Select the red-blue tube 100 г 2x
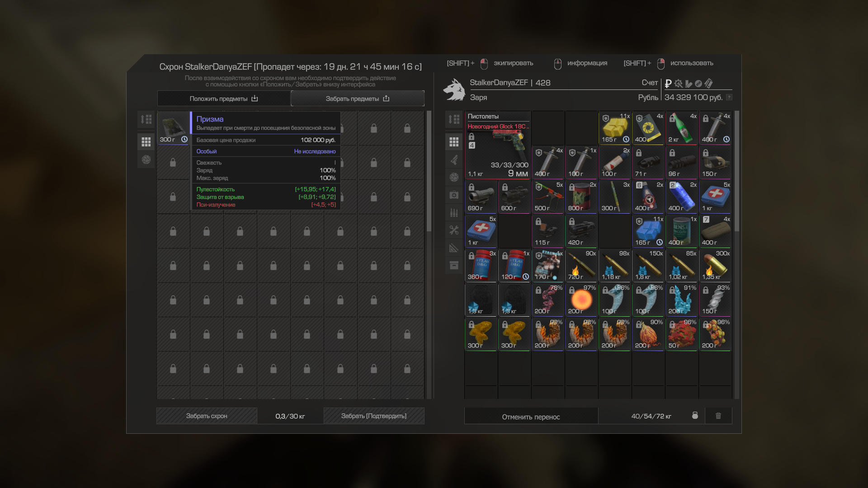 [615, 162]
